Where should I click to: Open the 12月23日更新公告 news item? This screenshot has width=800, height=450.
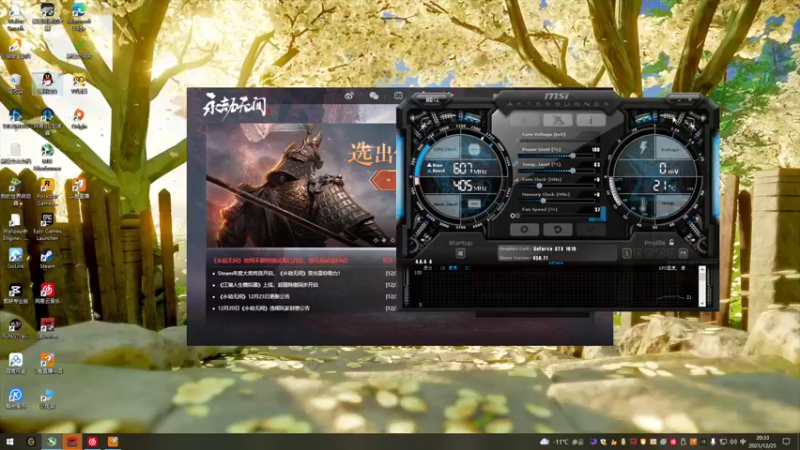click(254, 296)
